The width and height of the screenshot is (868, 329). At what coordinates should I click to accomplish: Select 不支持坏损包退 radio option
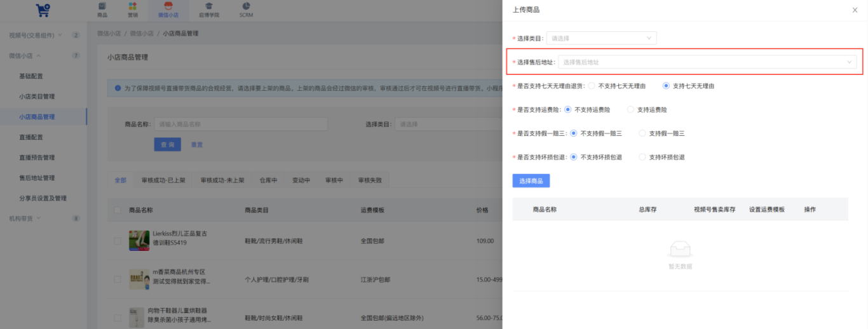(x=574, y=157)
